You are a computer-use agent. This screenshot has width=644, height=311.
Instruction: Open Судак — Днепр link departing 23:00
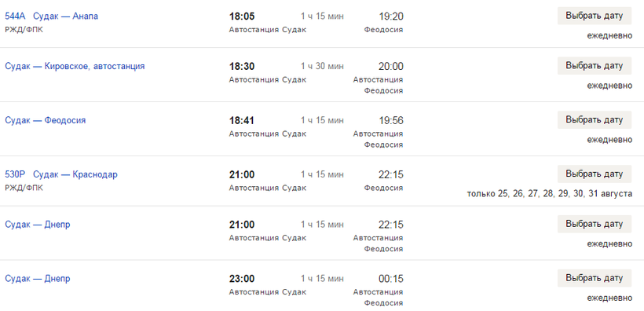coord(38,279)
